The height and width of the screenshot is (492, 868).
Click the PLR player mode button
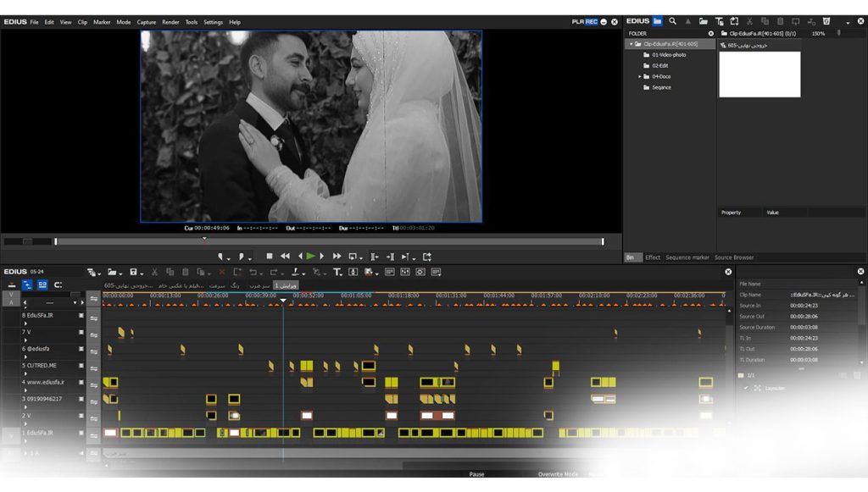(x=578, y=21)
